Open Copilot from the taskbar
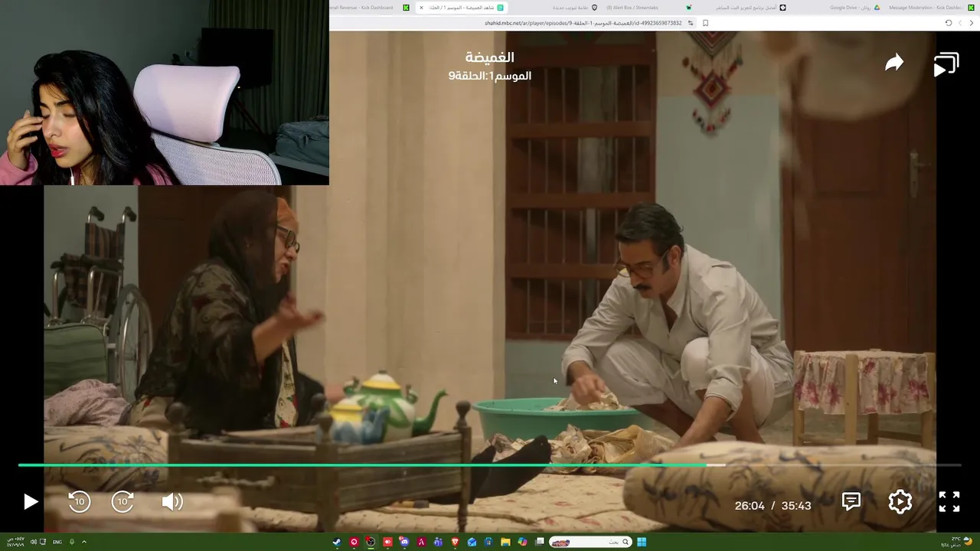 coord(522,542)
